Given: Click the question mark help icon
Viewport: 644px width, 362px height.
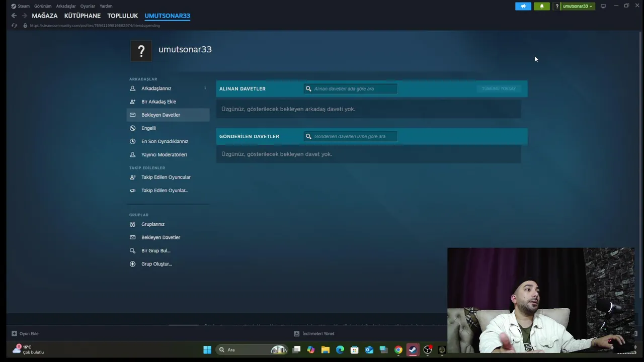Looking at the screenshot, I should pyautogui.click(x=557, y=6).
